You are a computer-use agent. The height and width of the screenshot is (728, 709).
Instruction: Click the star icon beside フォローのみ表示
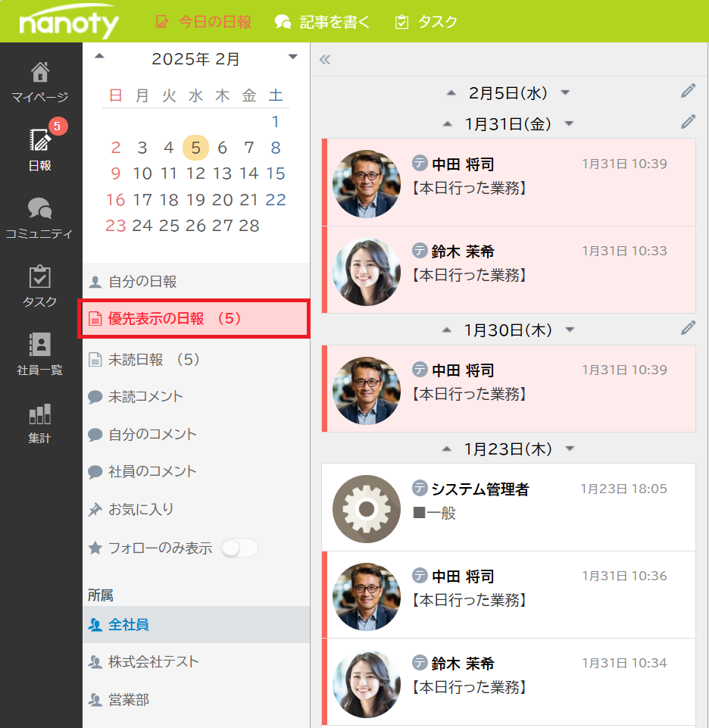pos(95,548)
